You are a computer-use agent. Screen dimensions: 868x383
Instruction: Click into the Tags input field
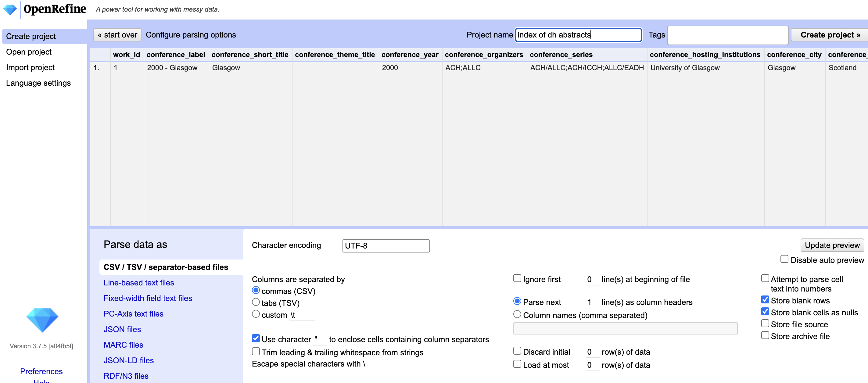pyautogui.click(x=727, y=35)
